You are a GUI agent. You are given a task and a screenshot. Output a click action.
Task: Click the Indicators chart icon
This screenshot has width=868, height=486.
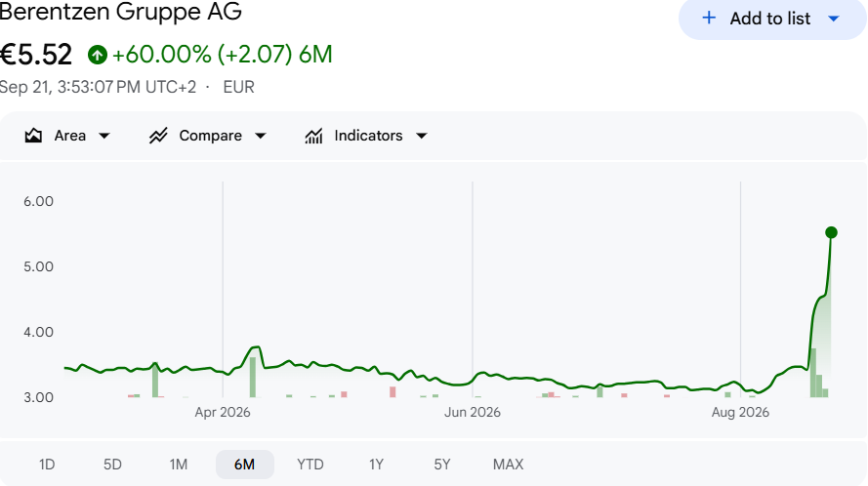click(x=313, y=136)
